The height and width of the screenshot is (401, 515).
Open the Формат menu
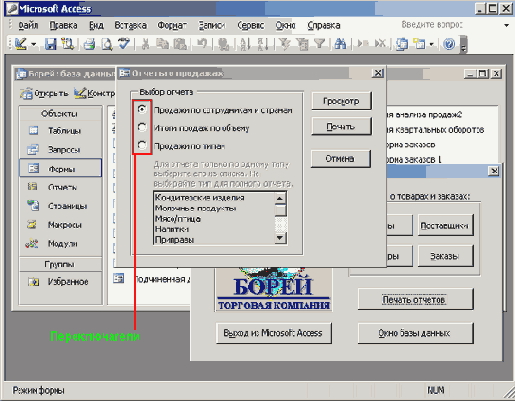(x=172, y=25)
